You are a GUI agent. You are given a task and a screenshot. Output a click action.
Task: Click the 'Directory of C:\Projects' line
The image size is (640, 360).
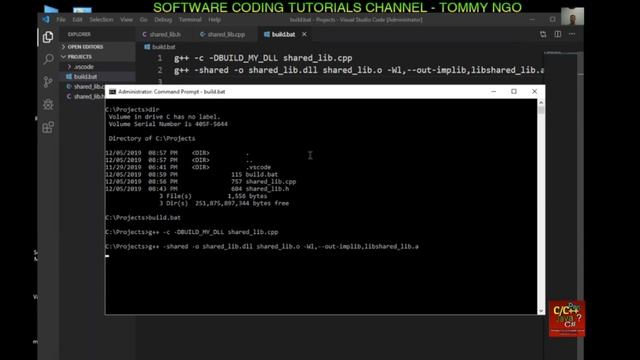click(152, 138)
